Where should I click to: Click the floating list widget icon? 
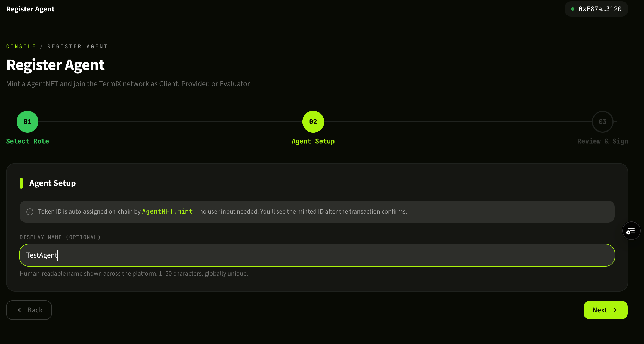pyautogui.click(x=631, y=231)
